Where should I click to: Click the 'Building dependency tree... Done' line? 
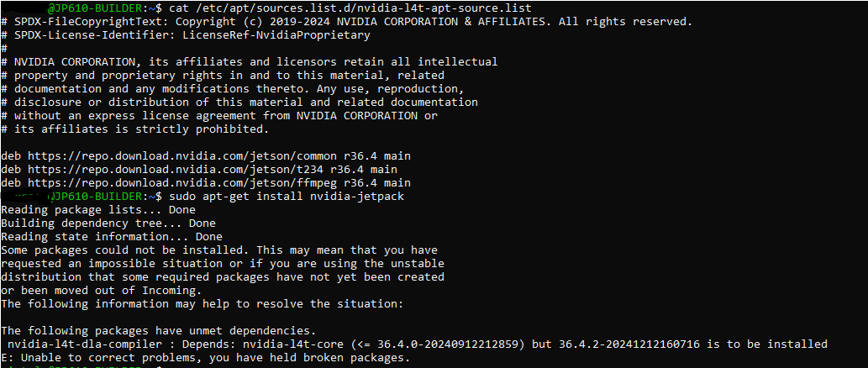click(108, 223)
